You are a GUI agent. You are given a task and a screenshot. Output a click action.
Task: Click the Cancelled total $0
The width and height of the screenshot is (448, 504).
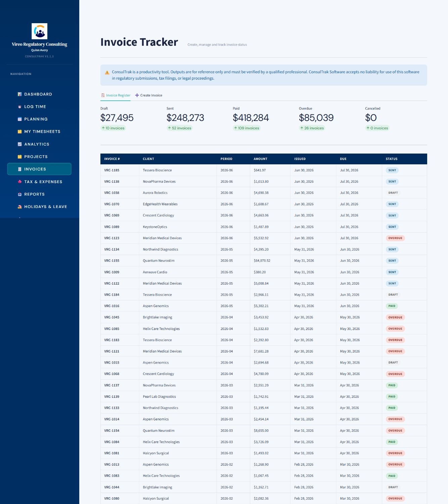[x=371, y=118]
